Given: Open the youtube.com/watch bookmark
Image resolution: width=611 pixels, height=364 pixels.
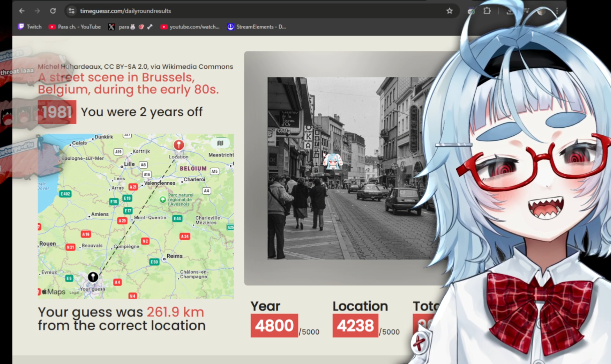Looking at the screenshot, I should click(x=190, y=27).
